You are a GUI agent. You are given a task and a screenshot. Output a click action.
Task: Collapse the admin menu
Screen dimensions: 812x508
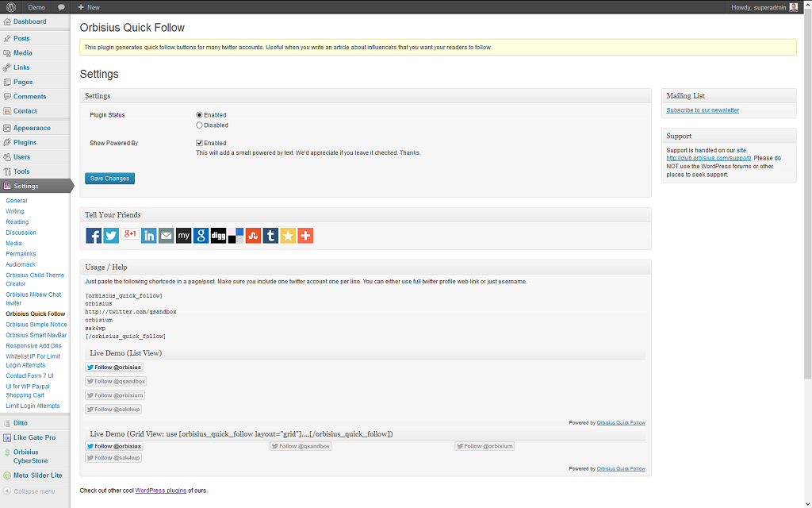pos(29,491)
